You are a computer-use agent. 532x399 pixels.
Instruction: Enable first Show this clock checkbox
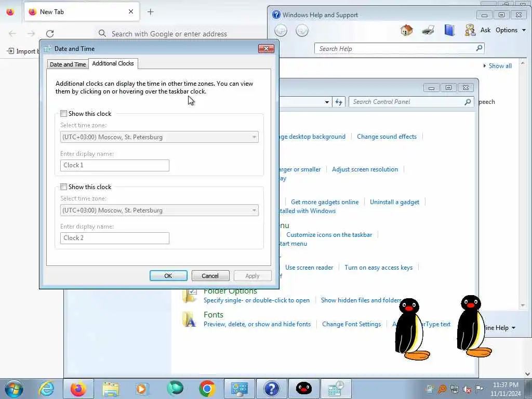[63, 113]
